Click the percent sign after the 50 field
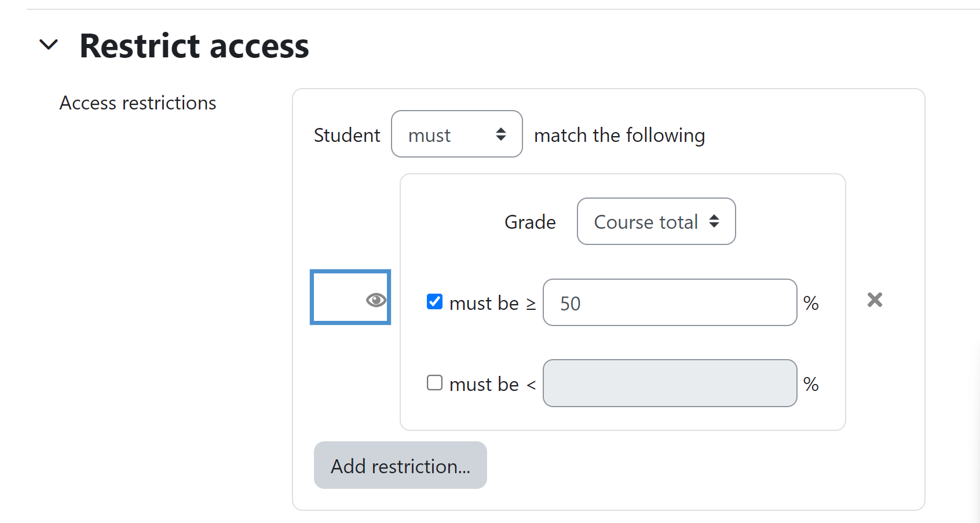Viewport: 980px width, 523px height. (811, 303)
